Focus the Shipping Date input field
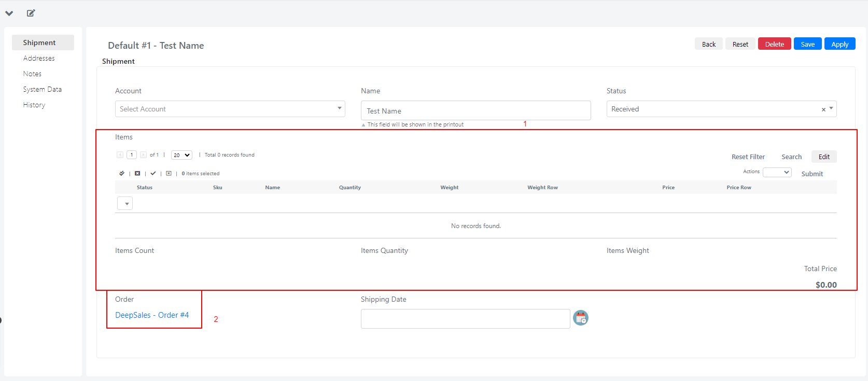The height and width of the screenshot is (381, 868). tap(466, 319)
